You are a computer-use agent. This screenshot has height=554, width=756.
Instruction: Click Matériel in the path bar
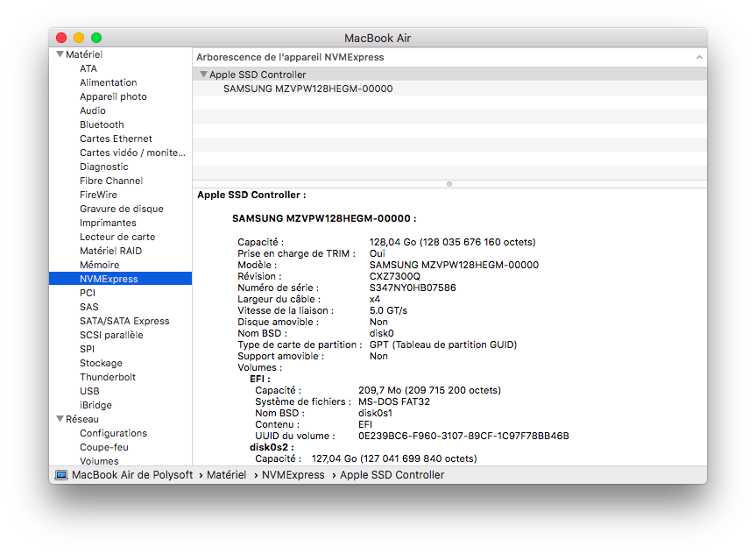pyautogui.click(x=227, y=475)
